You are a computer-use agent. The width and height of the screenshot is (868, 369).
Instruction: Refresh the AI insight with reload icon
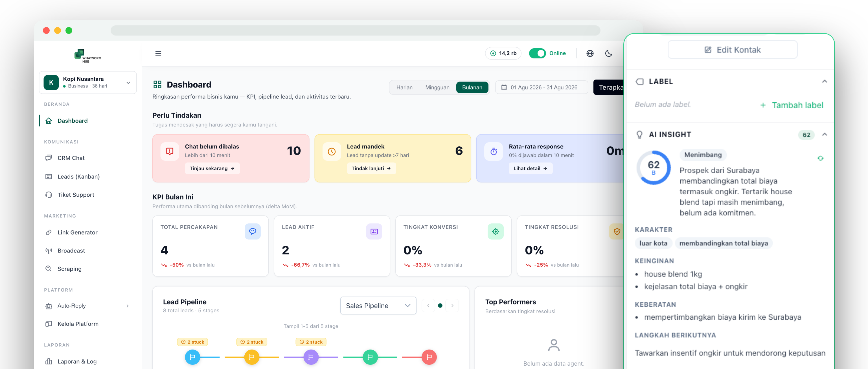[820, 158]
